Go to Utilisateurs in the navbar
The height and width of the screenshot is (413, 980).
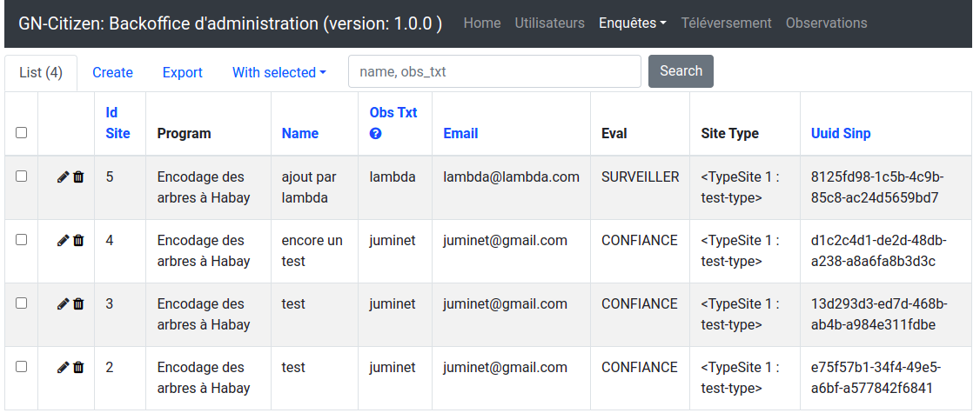pyautogui.click(x=549, y=23)
